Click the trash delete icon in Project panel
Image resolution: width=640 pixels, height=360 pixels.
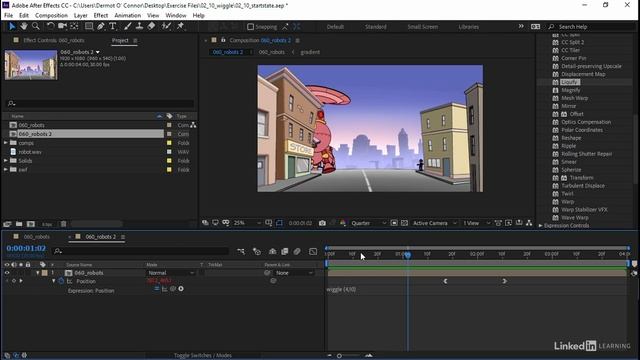coord(64,224)
